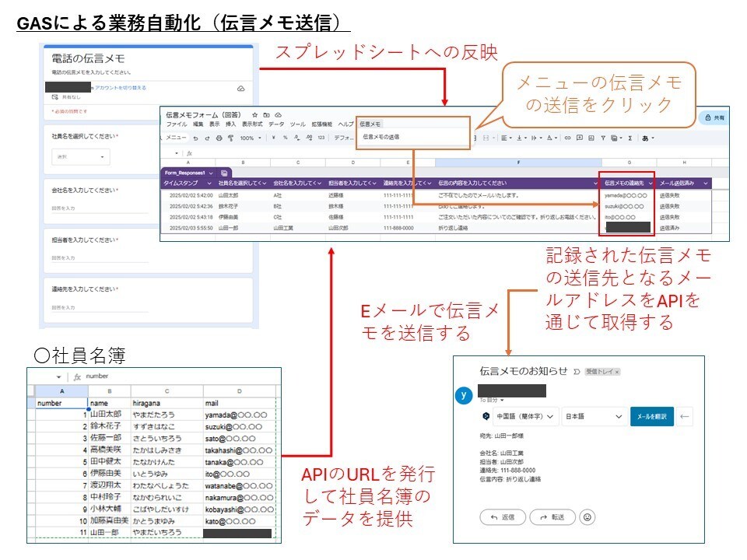Open the 日本語 target language dropdown
Screen dimensions: 747x560
(594, 416)
